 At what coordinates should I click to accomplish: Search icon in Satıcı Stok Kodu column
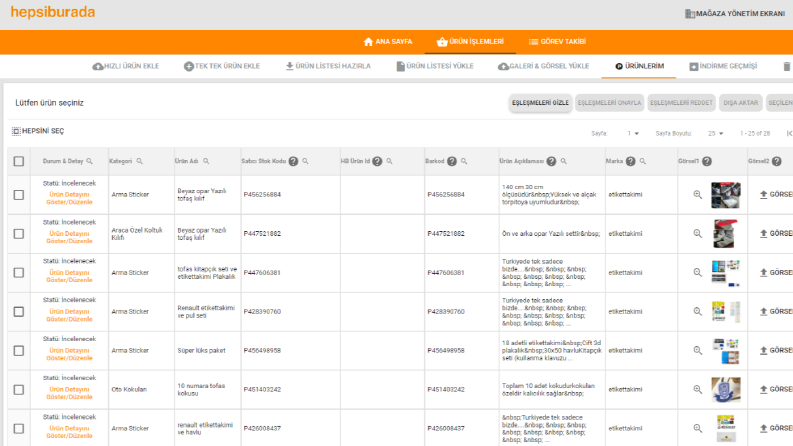pos(305,161)
